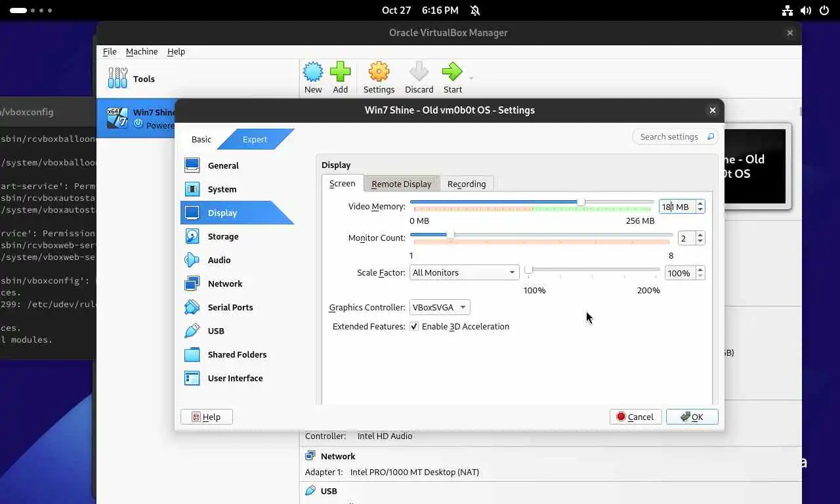Increase Monitor Count with up arrow
The height and width of the screenshot is (504, 840).
700,235
